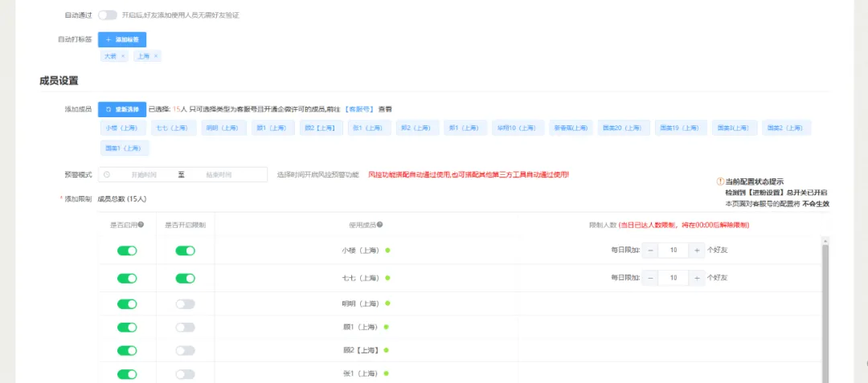The image size is (868, 383).
Task: Increase daily limit for 七七（上海）with plus
Action: (697, 278)
